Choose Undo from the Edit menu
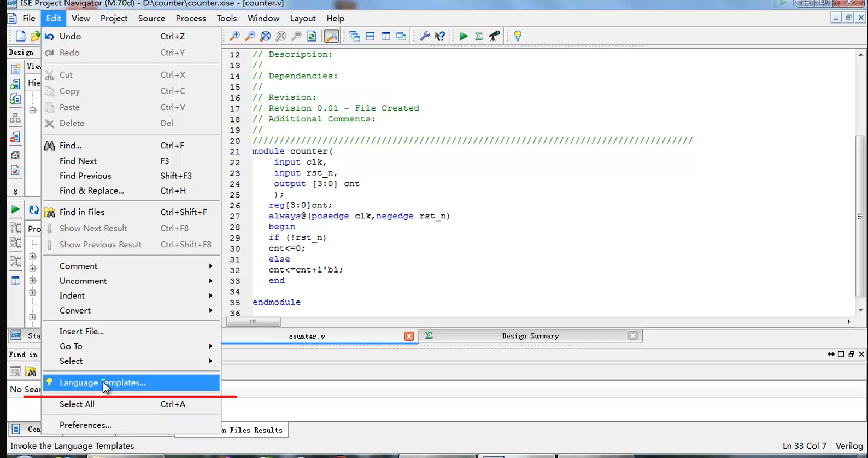This screenshot has height=458, width=868. click(x=131, y=36)
